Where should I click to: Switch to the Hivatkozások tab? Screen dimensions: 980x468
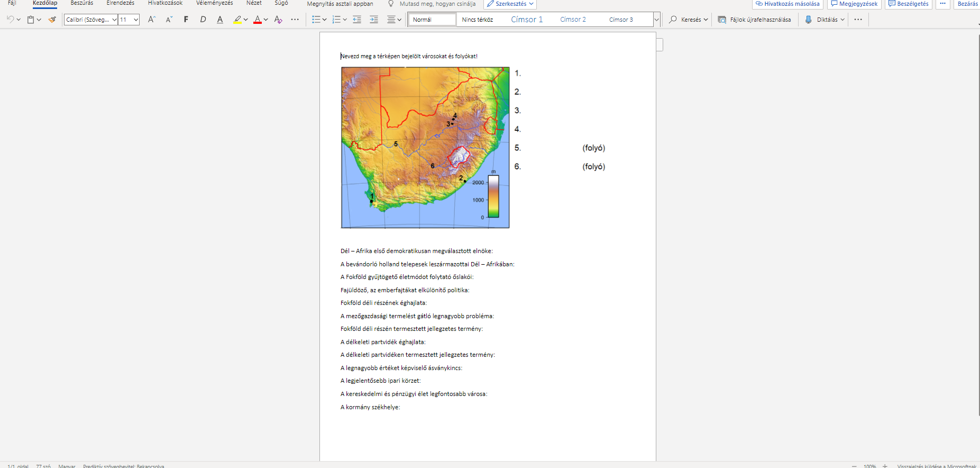tap(165, 3)
